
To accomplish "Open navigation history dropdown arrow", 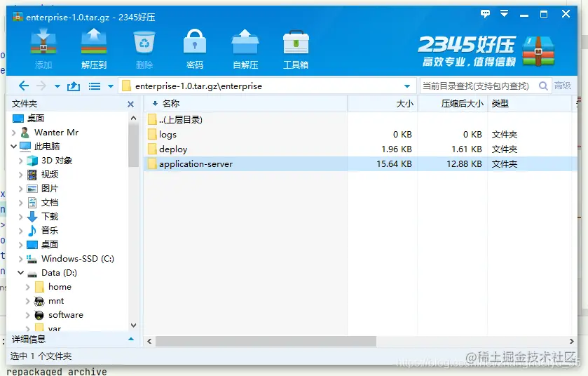I will 57,86.
